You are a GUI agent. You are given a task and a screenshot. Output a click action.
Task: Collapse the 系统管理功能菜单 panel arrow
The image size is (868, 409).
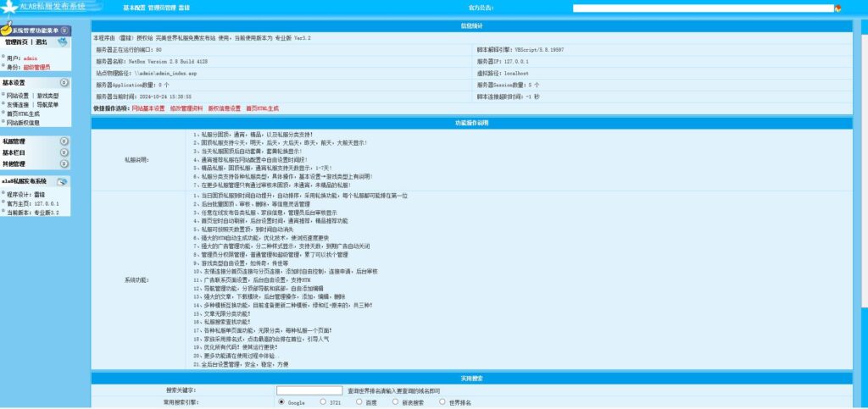coord(64,30)
